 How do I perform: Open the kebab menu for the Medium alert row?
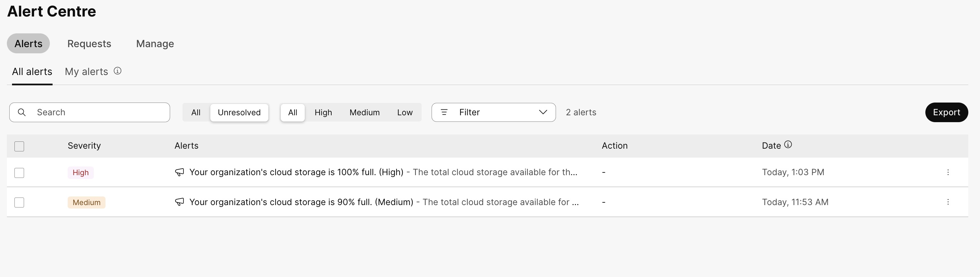tap(948, 202)
